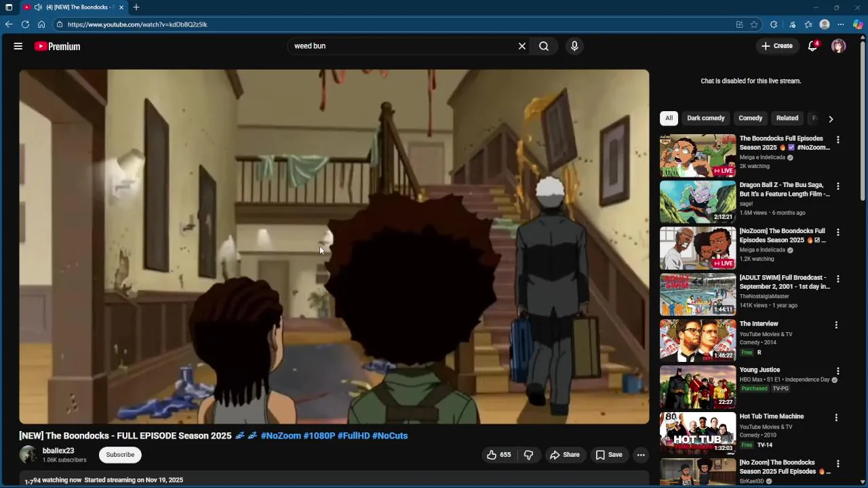868x488 pixels.
Task: Refresh the browser page
Action: click(25, 24)
